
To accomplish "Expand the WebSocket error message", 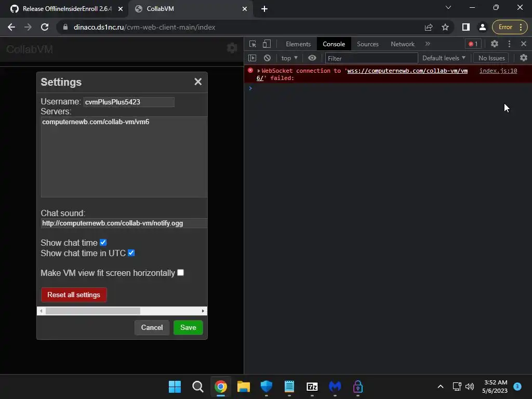I will pyautogui.click(x=259, y=71).
